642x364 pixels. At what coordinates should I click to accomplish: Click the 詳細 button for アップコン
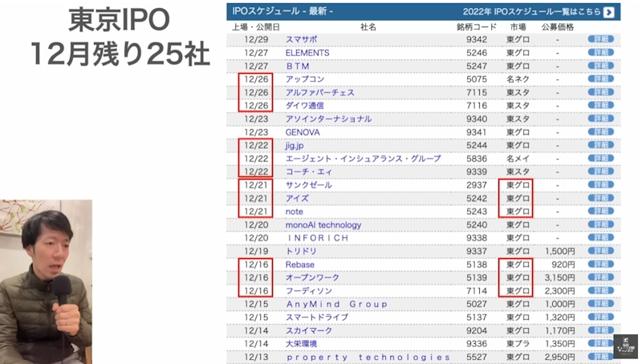coord(600,79)
